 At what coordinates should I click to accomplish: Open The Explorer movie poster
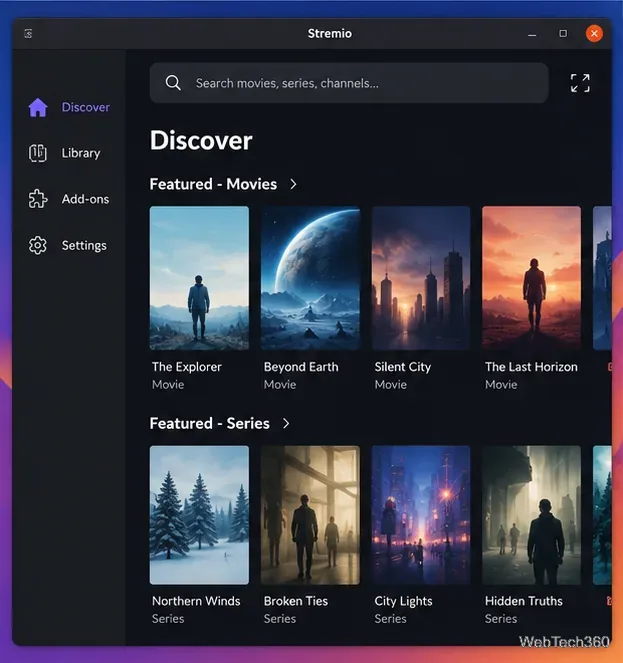pos(199,278)
